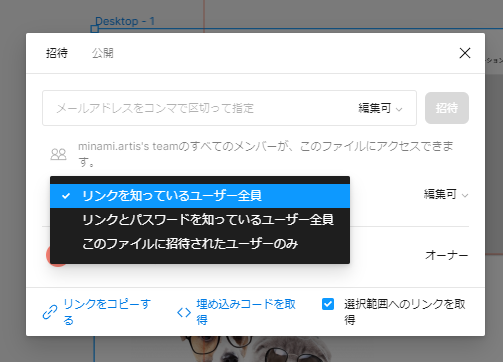Click the gray 招待 button

(x=447, y=108)
